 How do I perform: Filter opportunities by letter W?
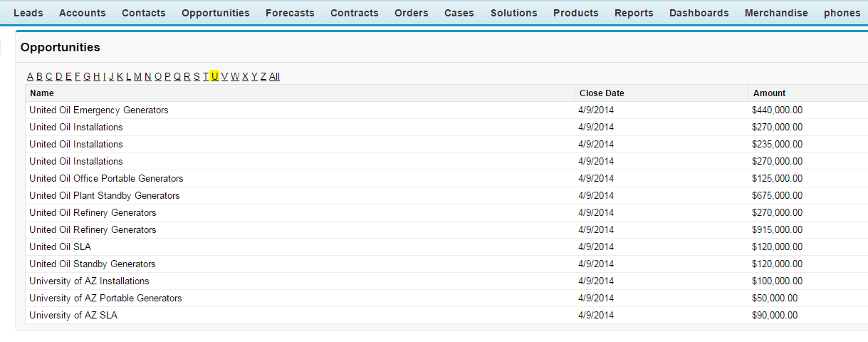(235, 76)
